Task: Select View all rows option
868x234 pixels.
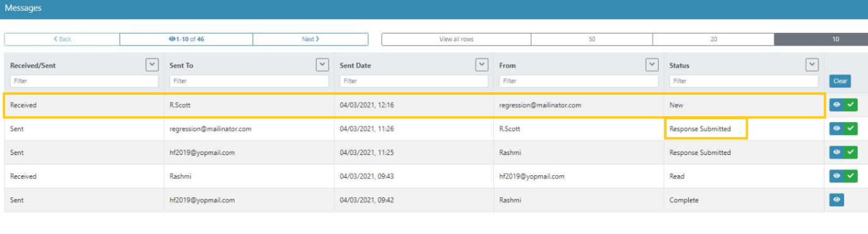Action: pos(456,39)
